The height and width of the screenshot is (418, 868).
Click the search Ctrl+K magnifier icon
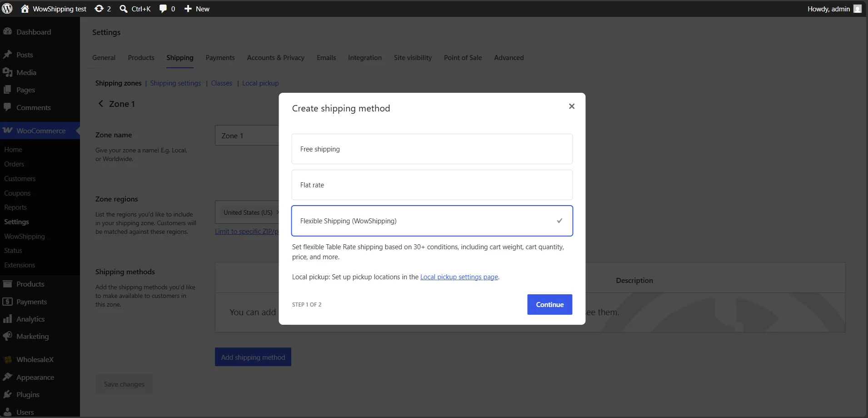[123, 9]
